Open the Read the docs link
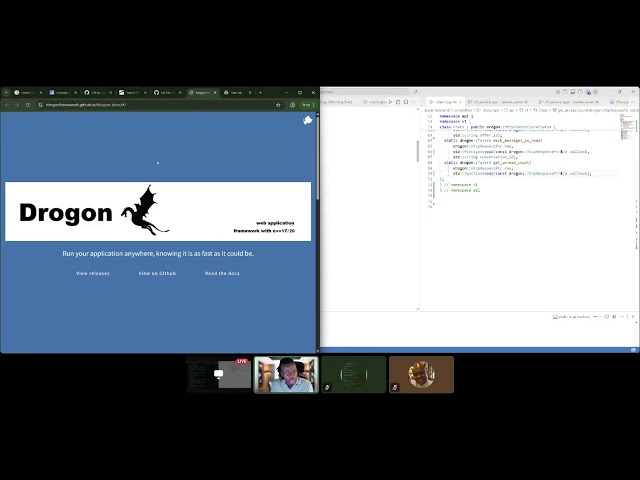 [x=222, y=273]
